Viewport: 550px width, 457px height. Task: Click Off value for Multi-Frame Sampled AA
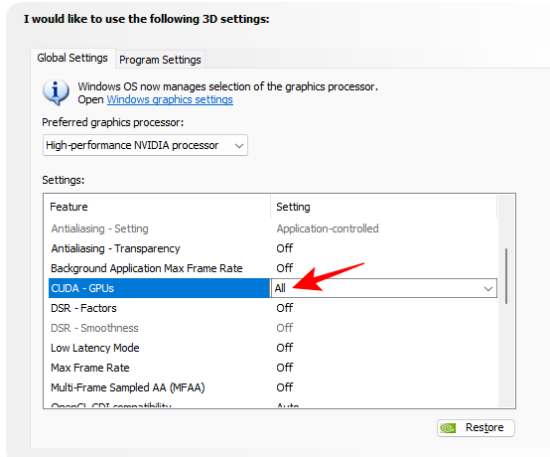click(x=284, y=388)
